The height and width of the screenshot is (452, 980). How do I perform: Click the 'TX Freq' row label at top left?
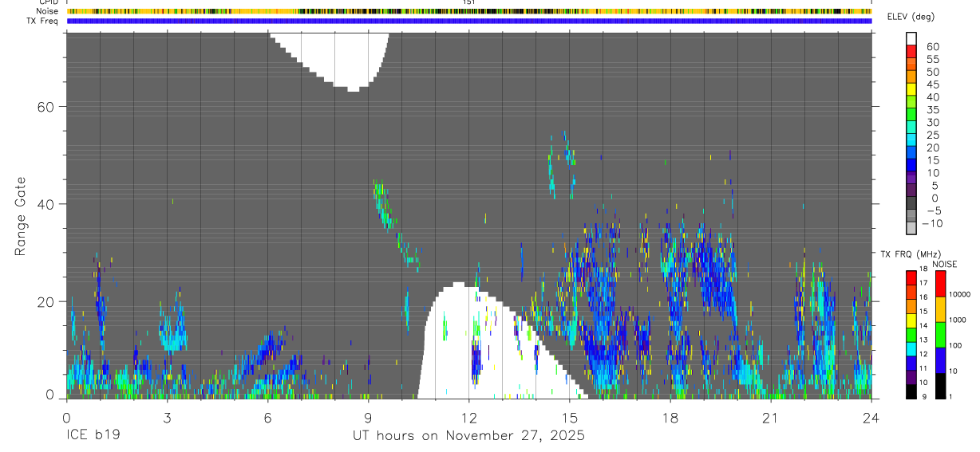point(42,21)
